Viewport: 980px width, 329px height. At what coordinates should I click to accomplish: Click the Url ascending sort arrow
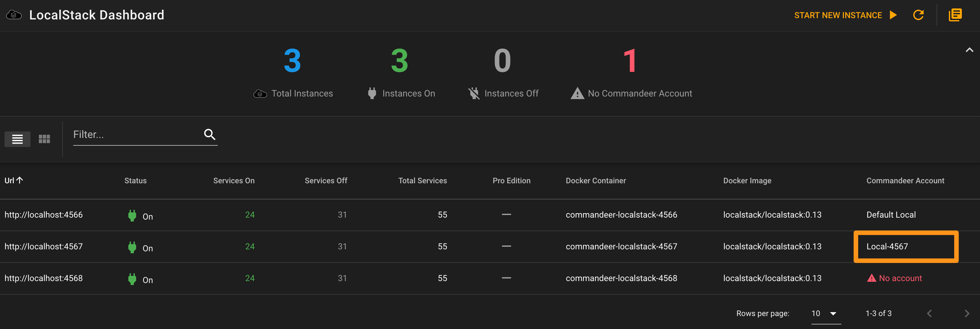20,180
